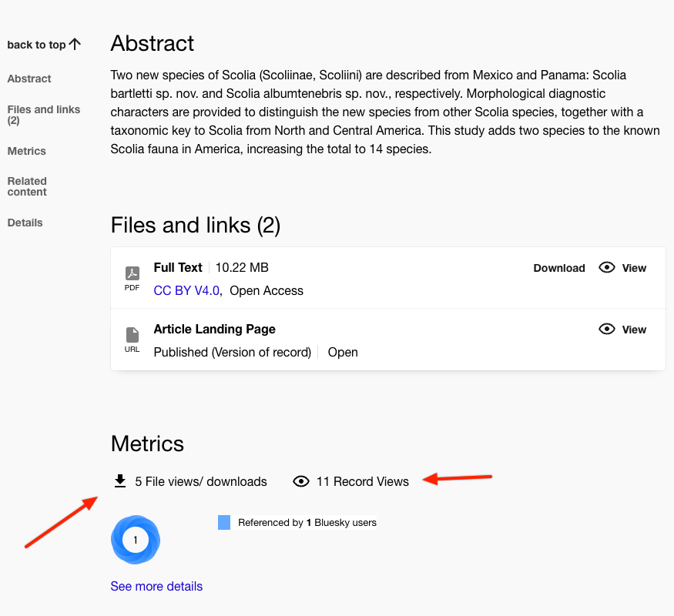Click the PDF file icon
Screen dimensions: 674x616
tap(132, 273)
